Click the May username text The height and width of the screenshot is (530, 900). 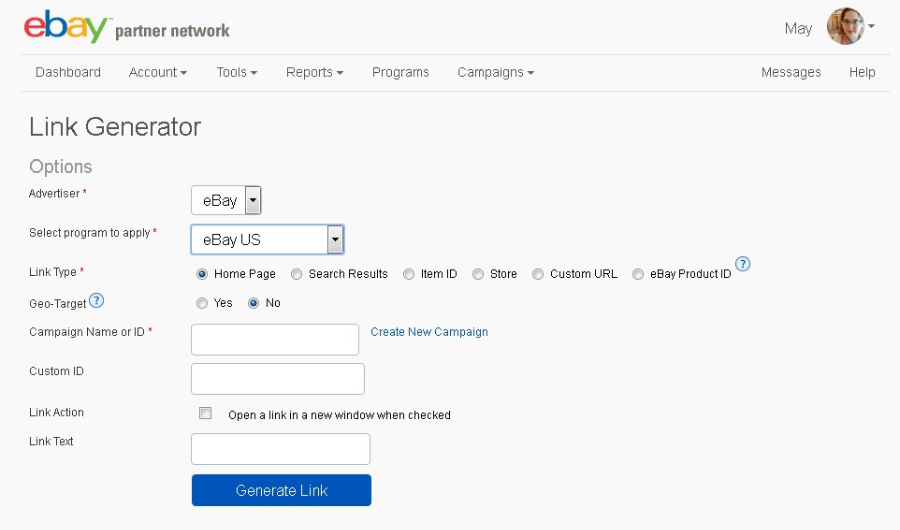click(798, 29)
